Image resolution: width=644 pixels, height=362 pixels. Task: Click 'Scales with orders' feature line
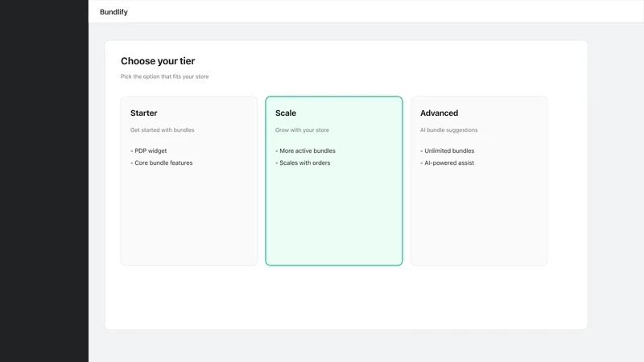pyautogui.click(x=303, y=163)
